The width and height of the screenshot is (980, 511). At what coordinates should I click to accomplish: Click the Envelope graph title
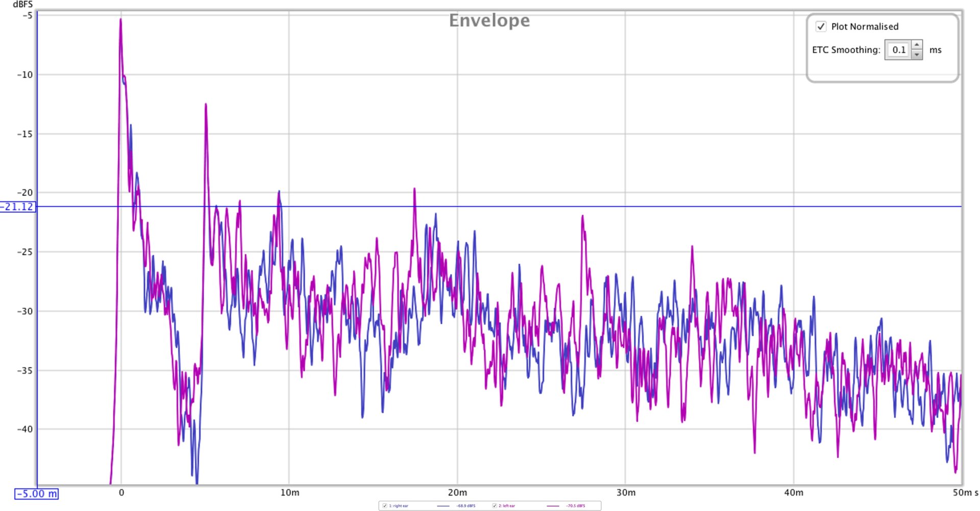pyautogui.click(x=489, y=21)
